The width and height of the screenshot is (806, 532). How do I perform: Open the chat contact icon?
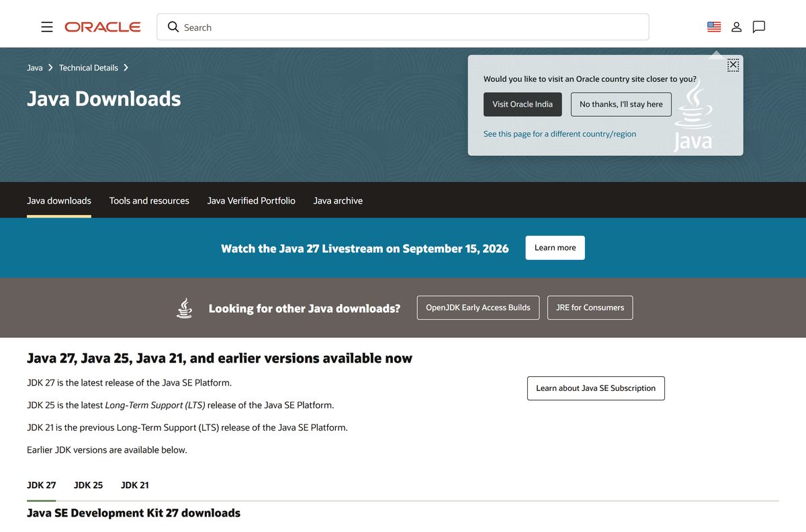[x=759, y=27]
